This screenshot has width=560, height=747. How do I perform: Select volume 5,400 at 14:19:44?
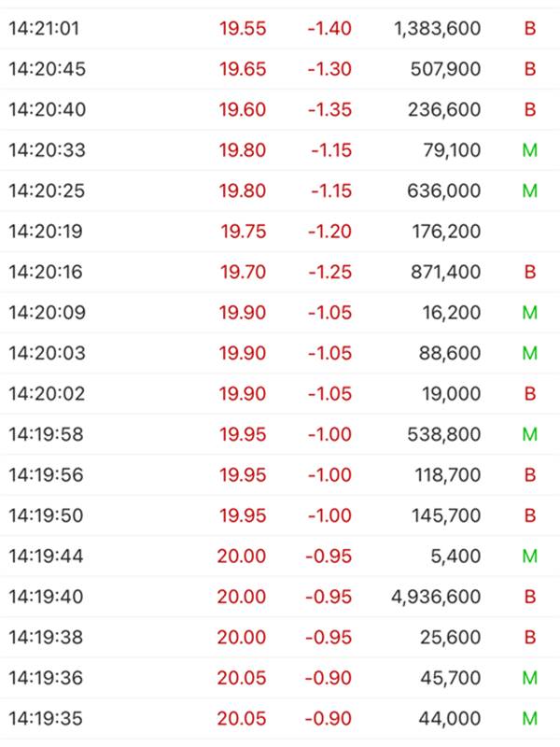tap(455, 556)
